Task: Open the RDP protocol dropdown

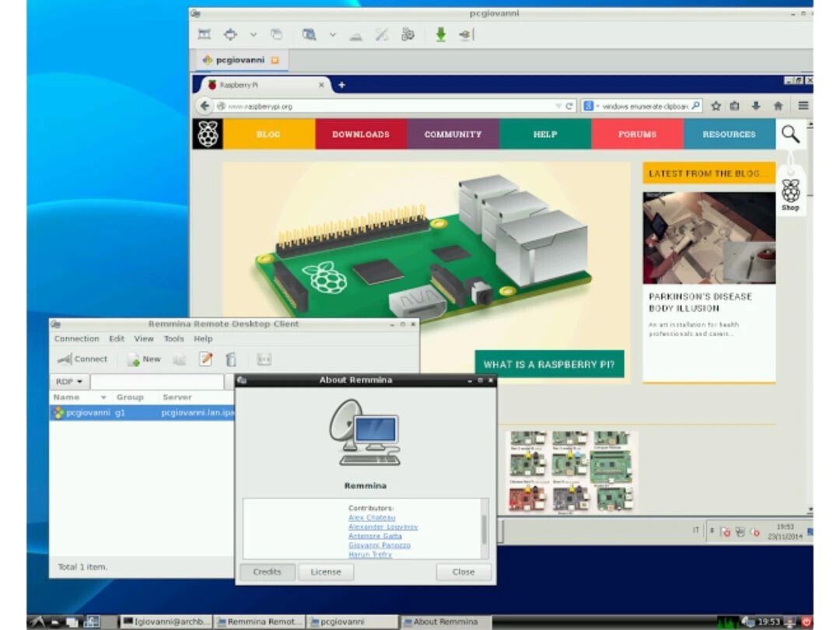Action: 69,381
